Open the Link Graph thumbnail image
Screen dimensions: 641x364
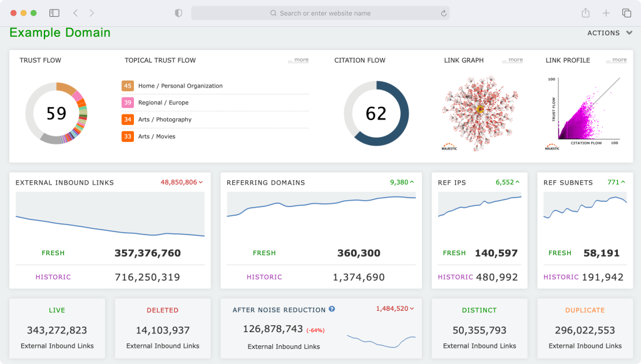[x=480, y=113]
